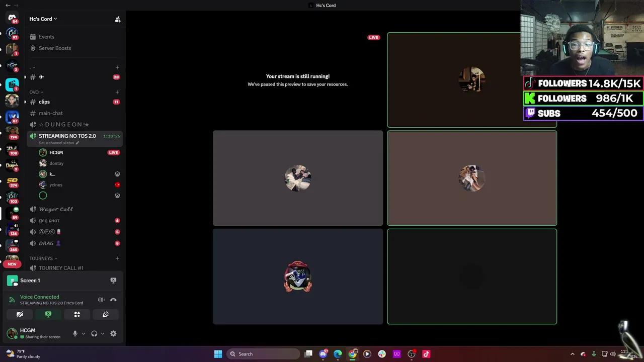
Task: Toggle screen share off with green button
Action: pos(48,314)
